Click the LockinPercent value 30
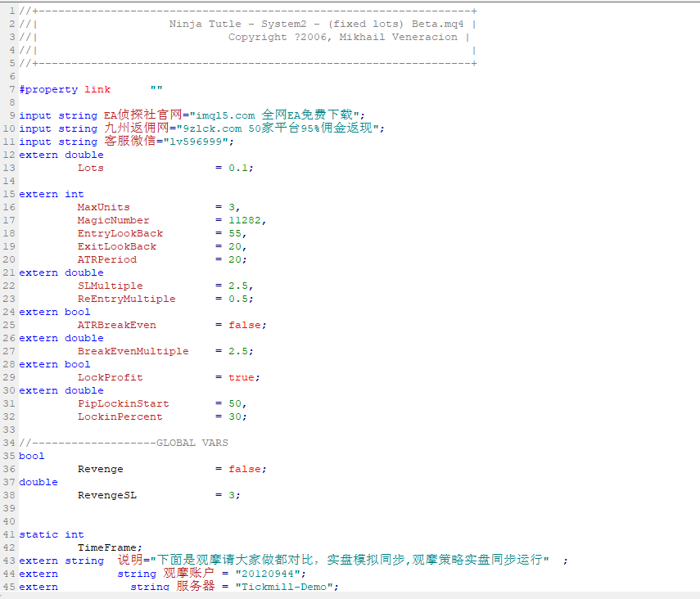700x599 pixels. [x=235, y=417]
